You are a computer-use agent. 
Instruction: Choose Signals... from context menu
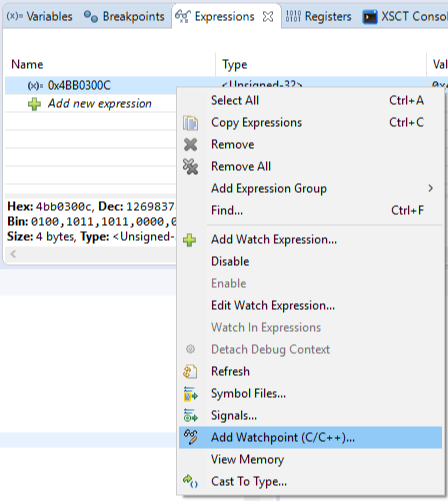pyautogui.click(x=310, y=415)
